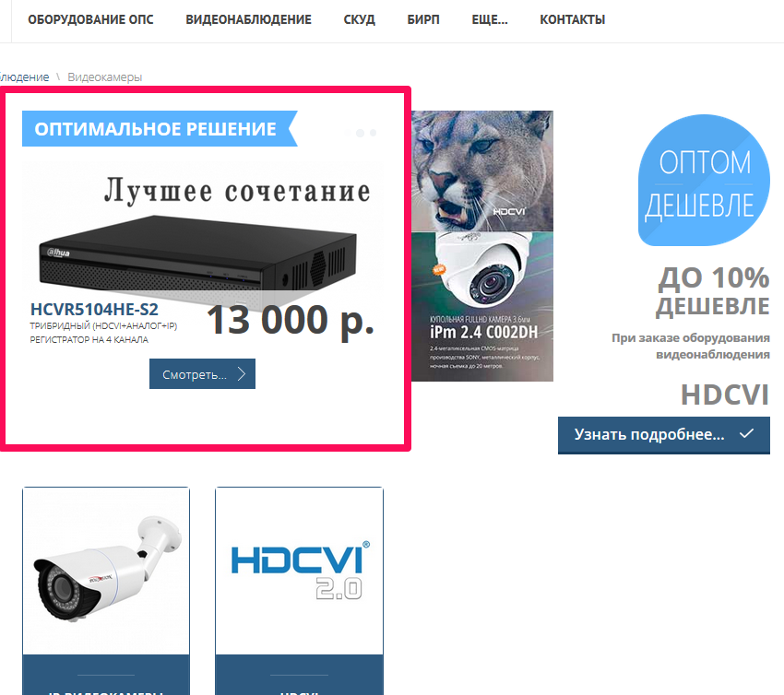Open the ОБОРУДОВАНИЕ ОПС menu
The image size is (784, 695).
point(90,19)
